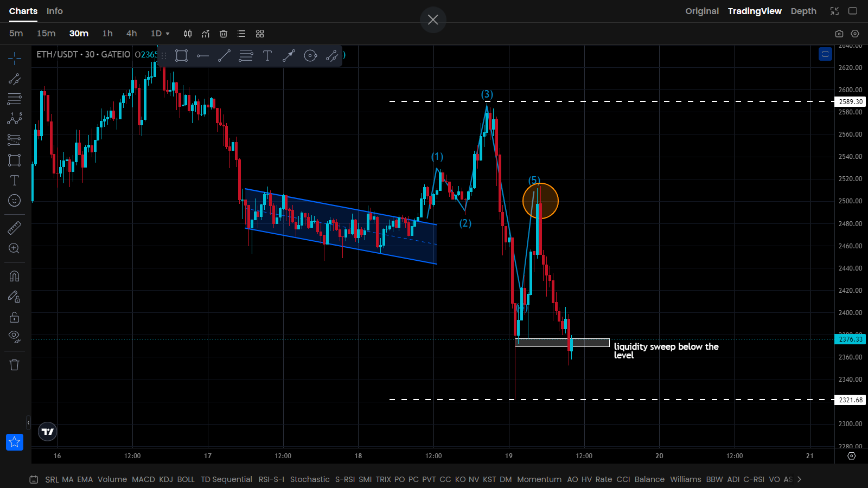Hide all drawings with eye icon
The width and height of the screenshot is (868, 488).
pyautogui.click(x=15, y=336)
